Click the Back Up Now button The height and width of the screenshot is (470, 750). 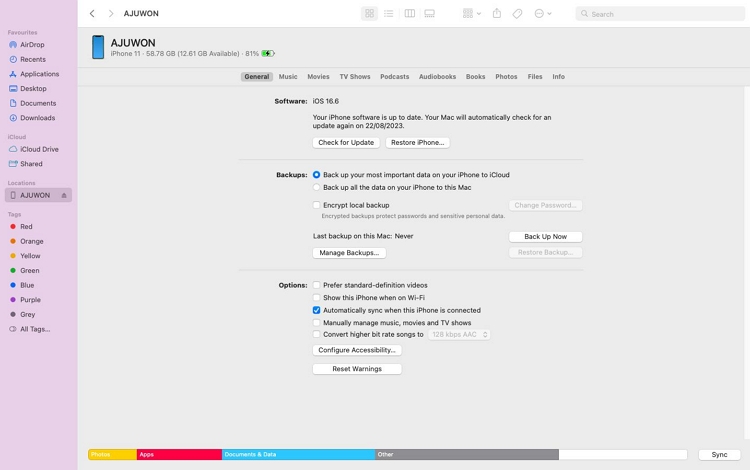[545, 237]
